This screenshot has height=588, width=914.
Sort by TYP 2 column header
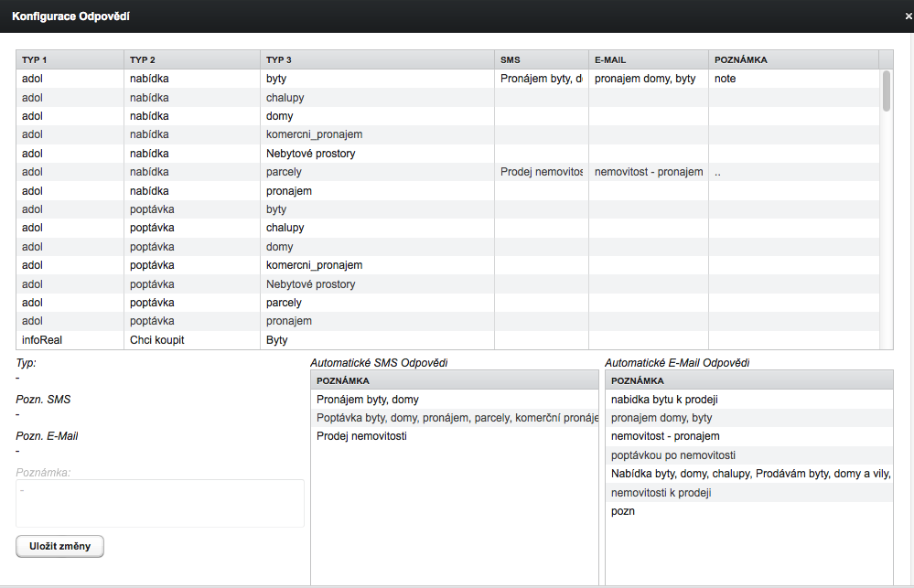click(x=192, y=59)
